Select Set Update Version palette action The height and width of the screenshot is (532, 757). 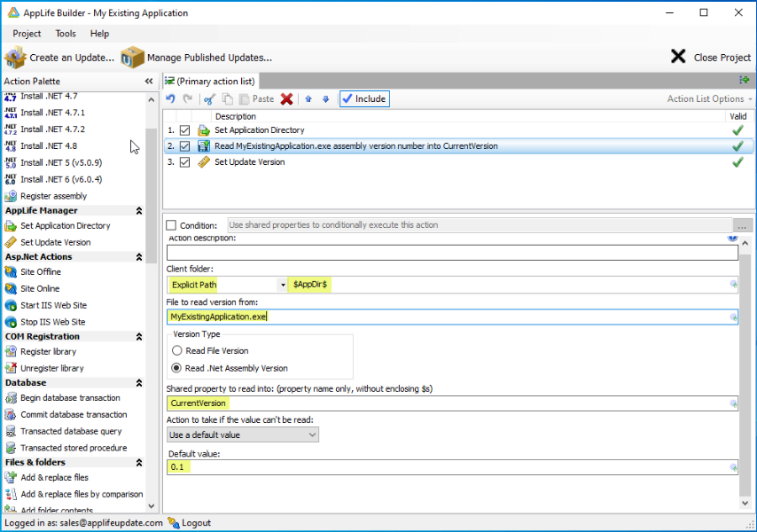pyautogui.click(x=47, y=242)
